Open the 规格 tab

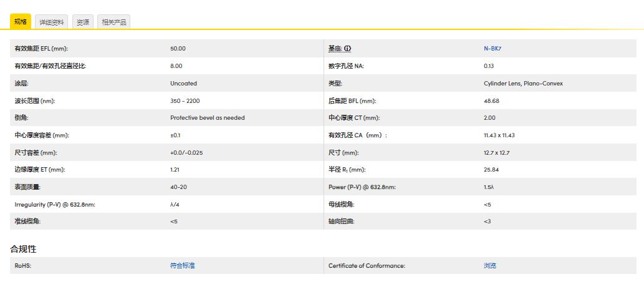click(21, 21)
